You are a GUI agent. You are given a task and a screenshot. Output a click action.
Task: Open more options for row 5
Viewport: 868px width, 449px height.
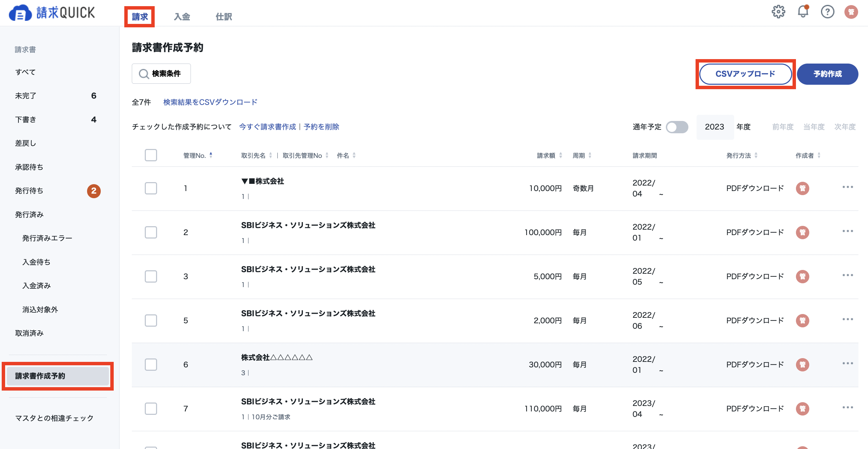tap(848, 319)
